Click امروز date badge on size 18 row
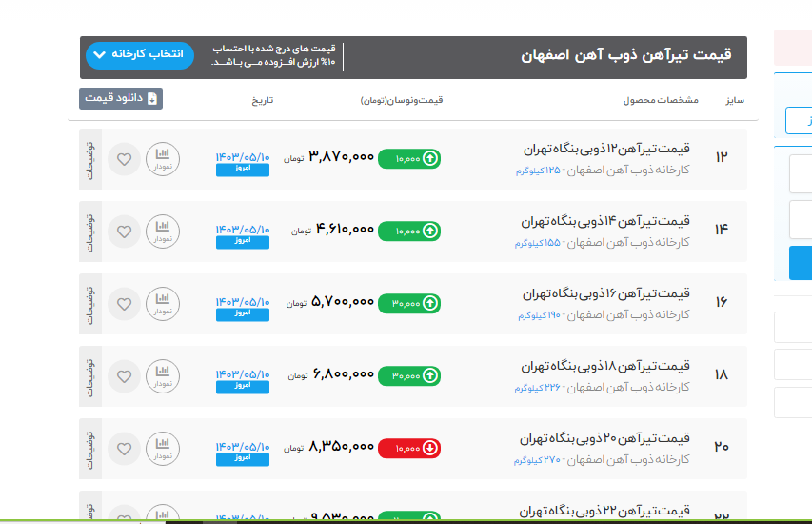 242,387
